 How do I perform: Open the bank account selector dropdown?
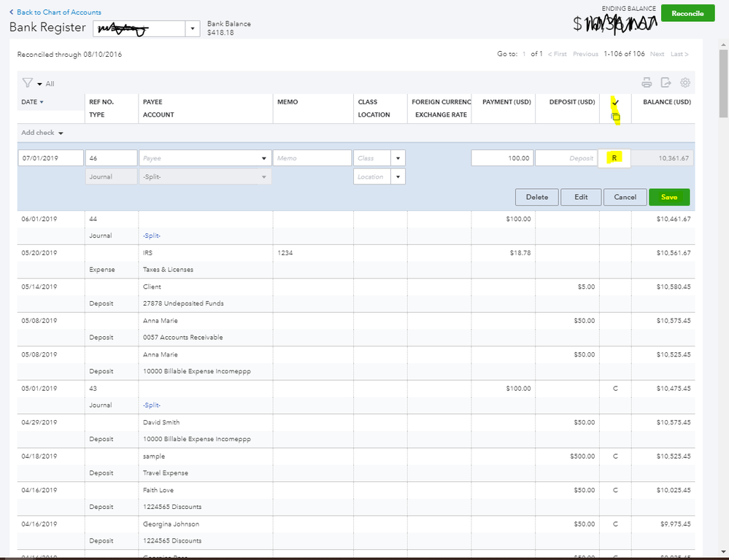click(193, 29)
